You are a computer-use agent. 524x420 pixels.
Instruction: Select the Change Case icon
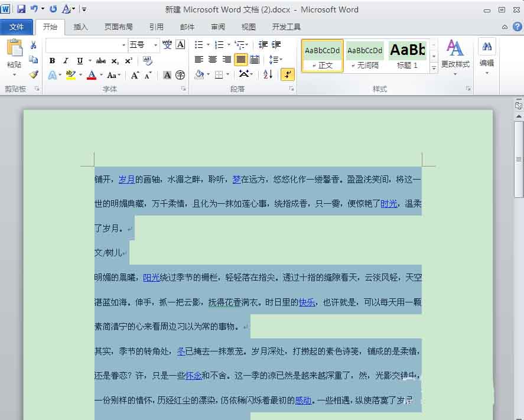coord(113,75)
